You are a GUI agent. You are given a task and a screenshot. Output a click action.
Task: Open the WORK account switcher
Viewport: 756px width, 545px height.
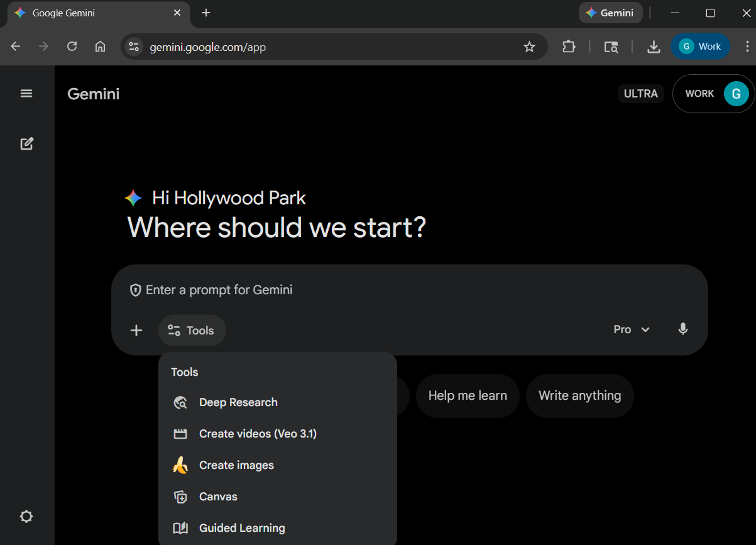click(x=713, y=94)
